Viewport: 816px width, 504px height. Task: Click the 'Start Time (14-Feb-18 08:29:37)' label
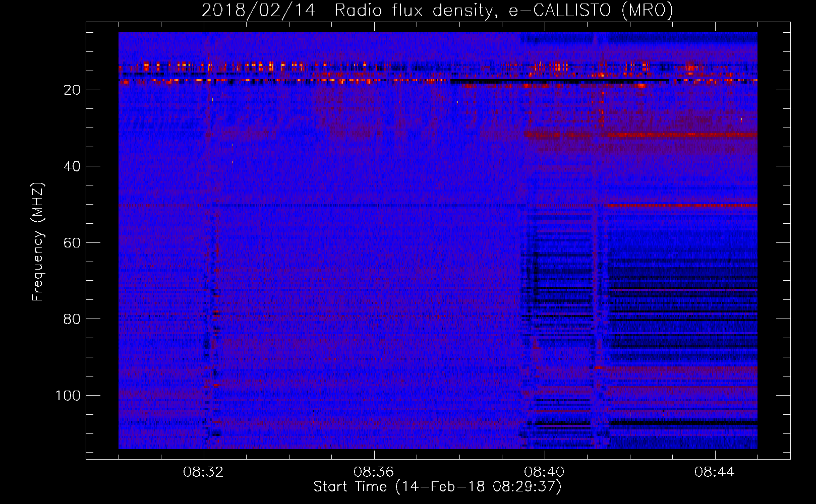pyautogui.click(x=437, y=487)
